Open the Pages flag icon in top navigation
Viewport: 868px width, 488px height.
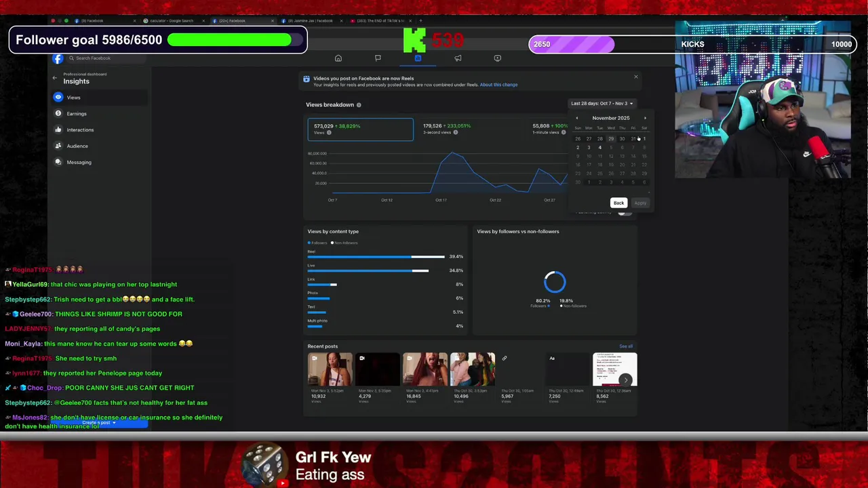(378, 58)
